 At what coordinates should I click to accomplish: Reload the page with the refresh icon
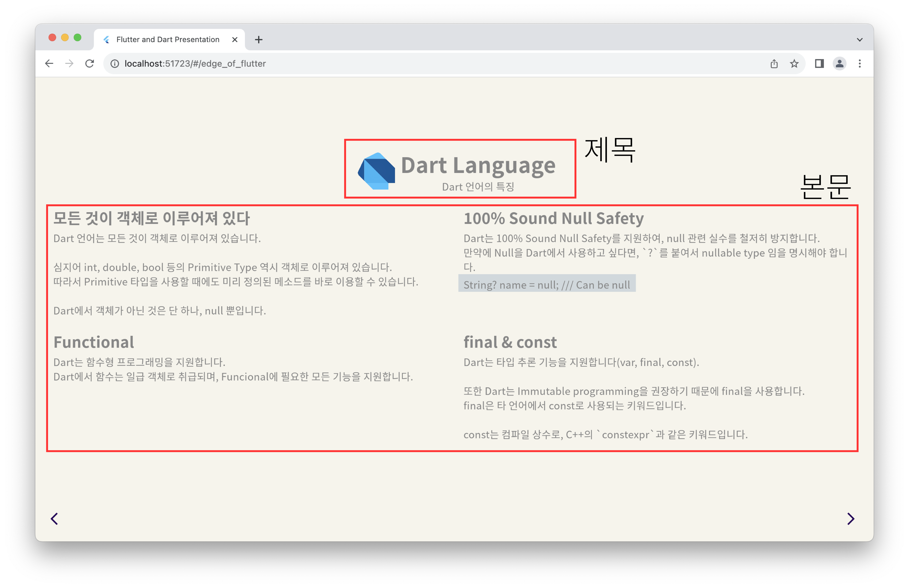coord(89,63)
